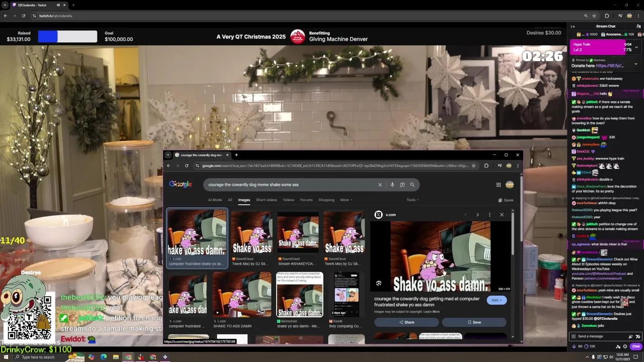Go back in the outer Twitch browser
This screenshot has height=362, width=644.
[x=6, y=16]
